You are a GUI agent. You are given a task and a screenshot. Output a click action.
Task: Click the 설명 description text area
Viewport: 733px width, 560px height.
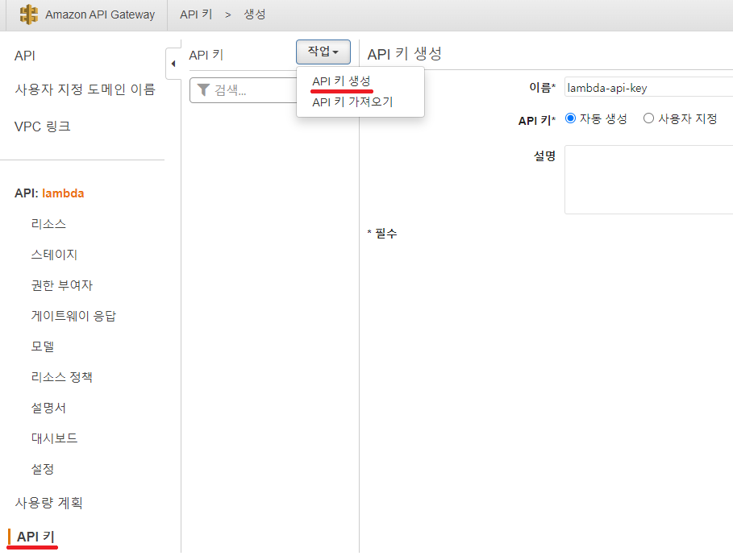click(x=649, y=180)
